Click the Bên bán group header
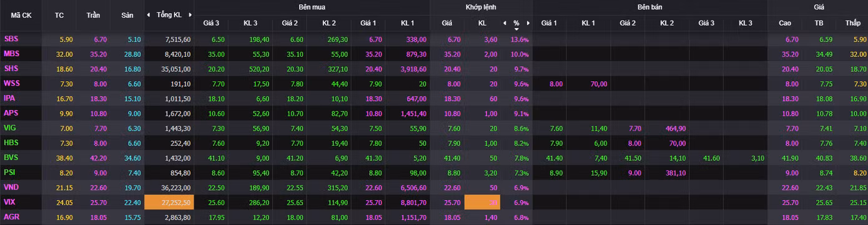The height and width of the screenshot is (225, 868). (649, 7)
